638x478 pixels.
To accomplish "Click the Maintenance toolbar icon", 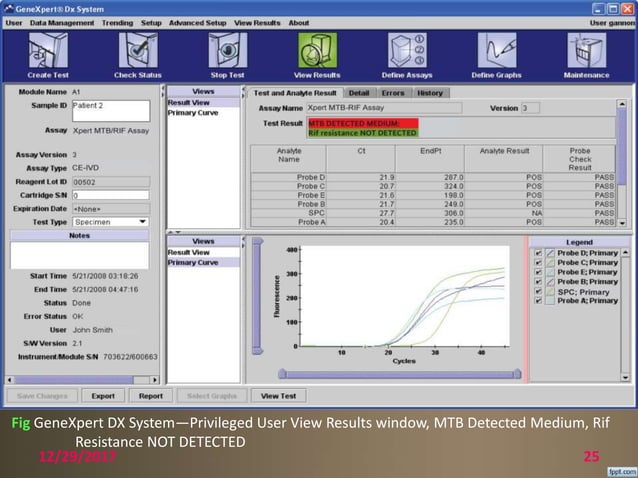I will pyautogui.click(x=586, y=51).
